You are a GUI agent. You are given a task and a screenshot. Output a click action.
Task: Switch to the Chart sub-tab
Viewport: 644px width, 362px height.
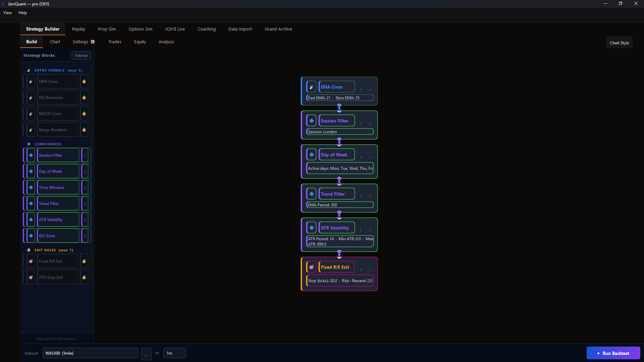55,42
